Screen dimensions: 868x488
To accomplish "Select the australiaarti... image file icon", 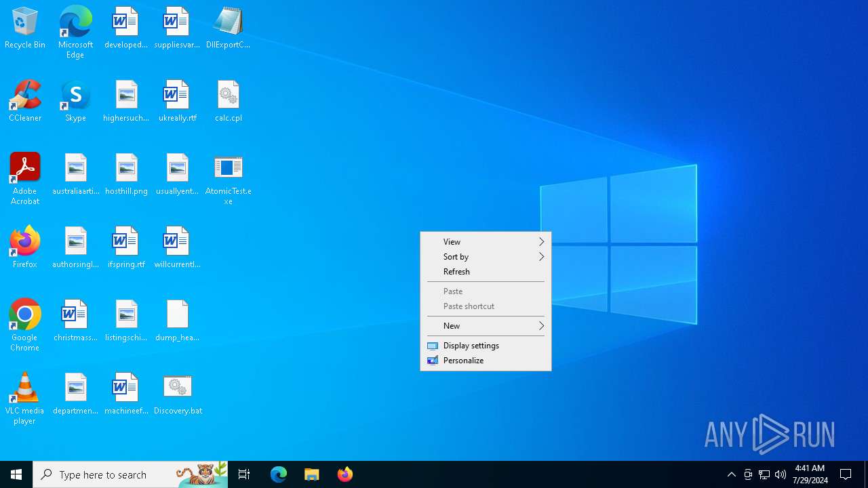I will tap(75, 175).
